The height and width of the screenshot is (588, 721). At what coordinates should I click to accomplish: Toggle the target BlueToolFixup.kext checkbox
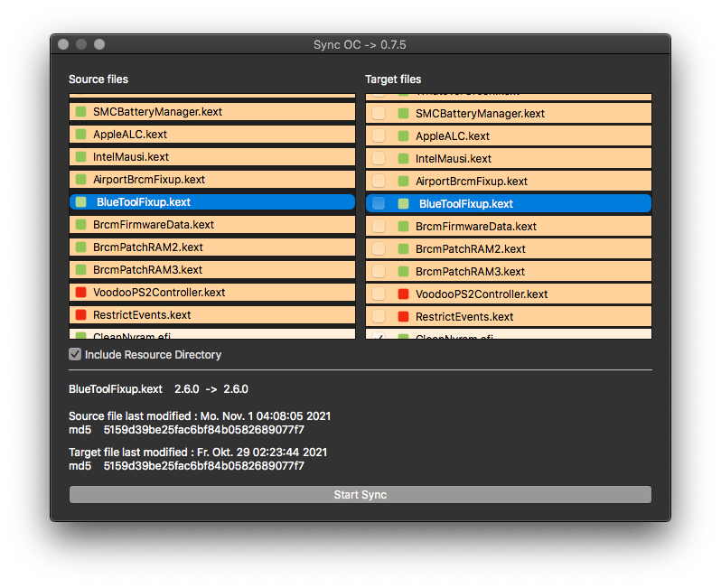coord(379,203)
